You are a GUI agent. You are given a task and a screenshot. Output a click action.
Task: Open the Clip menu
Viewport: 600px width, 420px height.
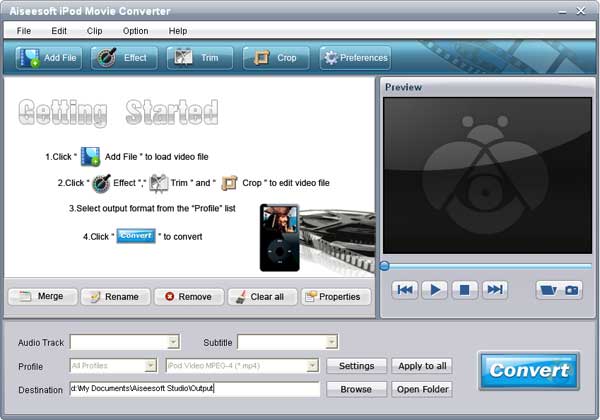pos(95,31)
